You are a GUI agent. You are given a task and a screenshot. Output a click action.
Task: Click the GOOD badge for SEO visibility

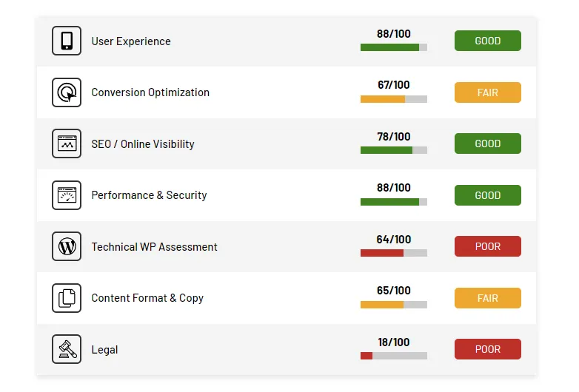[487, 143]
